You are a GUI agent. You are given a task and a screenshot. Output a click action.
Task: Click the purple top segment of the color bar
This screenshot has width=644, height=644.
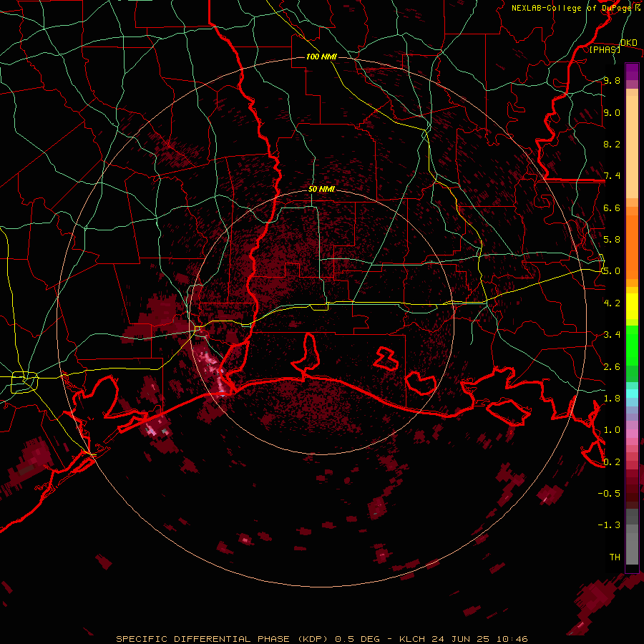point(632,72)
